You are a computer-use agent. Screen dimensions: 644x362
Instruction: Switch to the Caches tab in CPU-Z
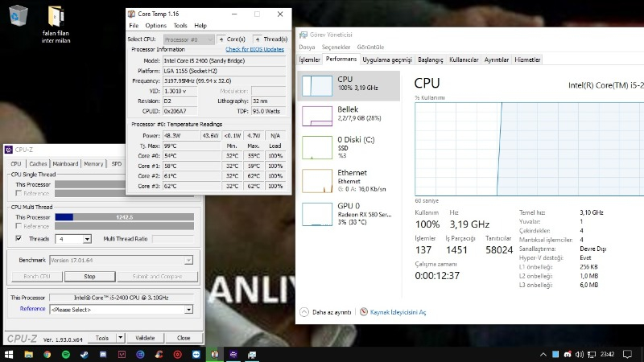pyautogui.click(x=38, y=164)
